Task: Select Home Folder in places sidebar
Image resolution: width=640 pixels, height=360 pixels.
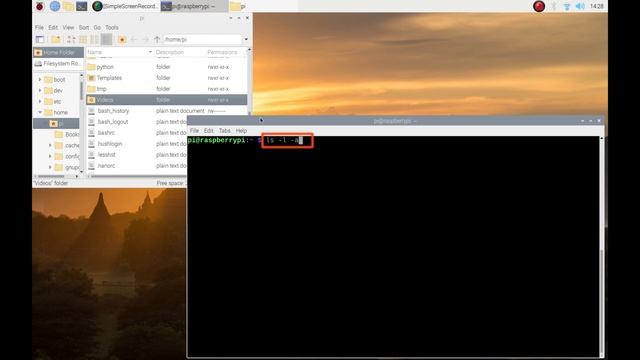Action: click(x=58, y=52)
